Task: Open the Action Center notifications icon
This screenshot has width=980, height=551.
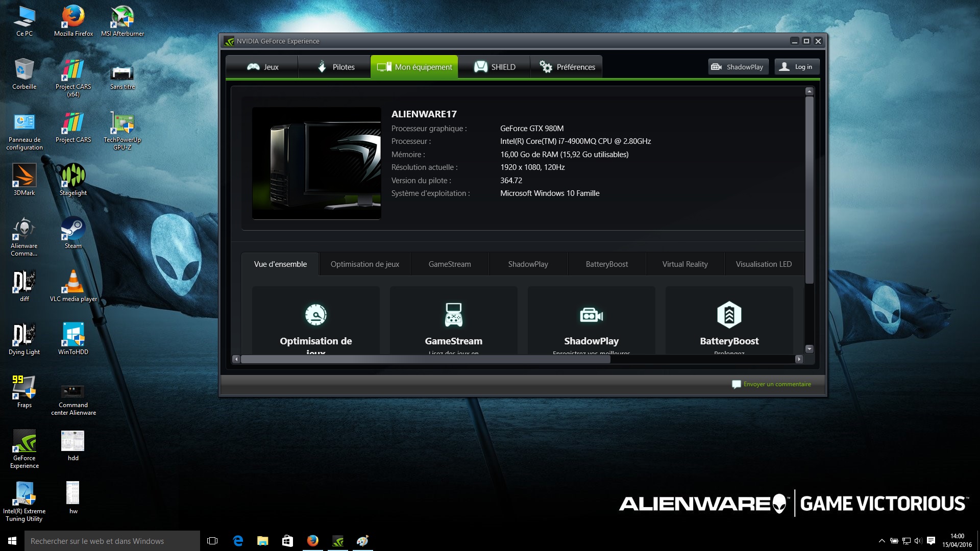Action: pyautogui.click(x=931, y=541)
